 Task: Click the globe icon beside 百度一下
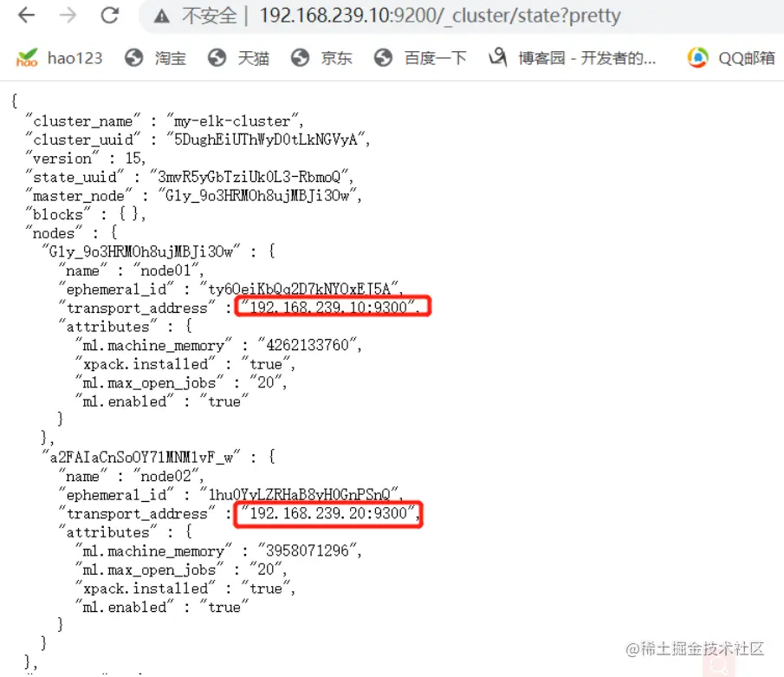coord(383,58)
